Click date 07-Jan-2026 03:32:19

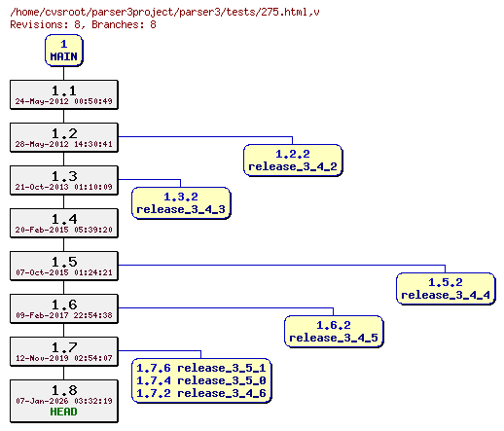64,401
